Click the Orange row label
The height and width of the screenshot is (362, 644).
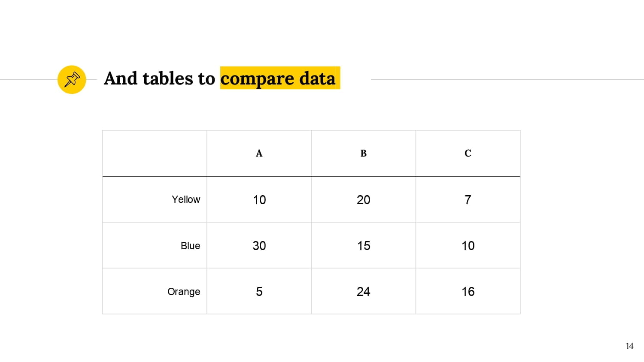(184, 292)
